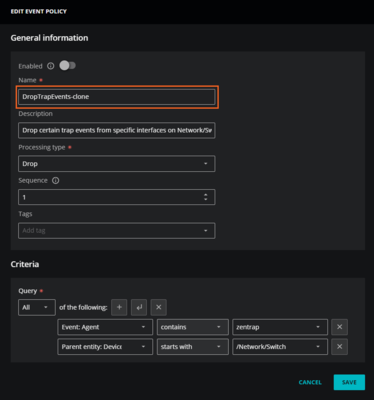
Task: Save the event policy
Action: tap(349, 382)
